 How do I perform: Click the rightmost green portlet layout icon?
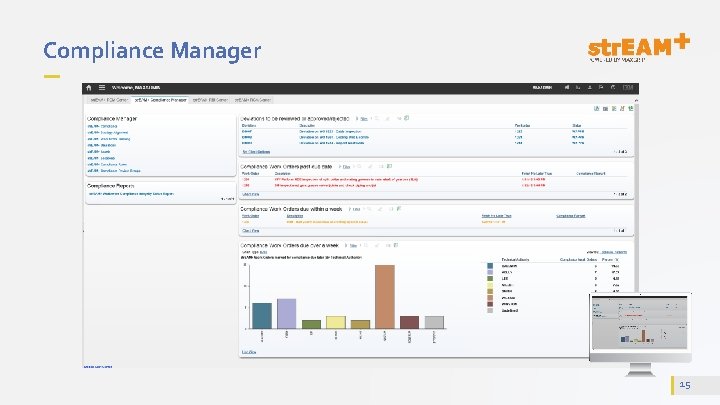tap(631, 108)
